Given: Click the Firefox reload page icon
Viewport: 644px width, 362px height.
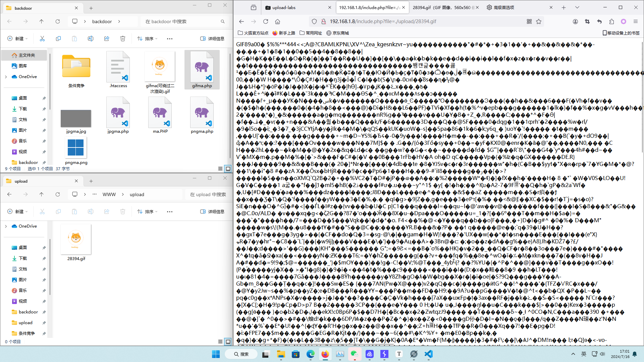Looking at the screenshot, I should point(266,21).
